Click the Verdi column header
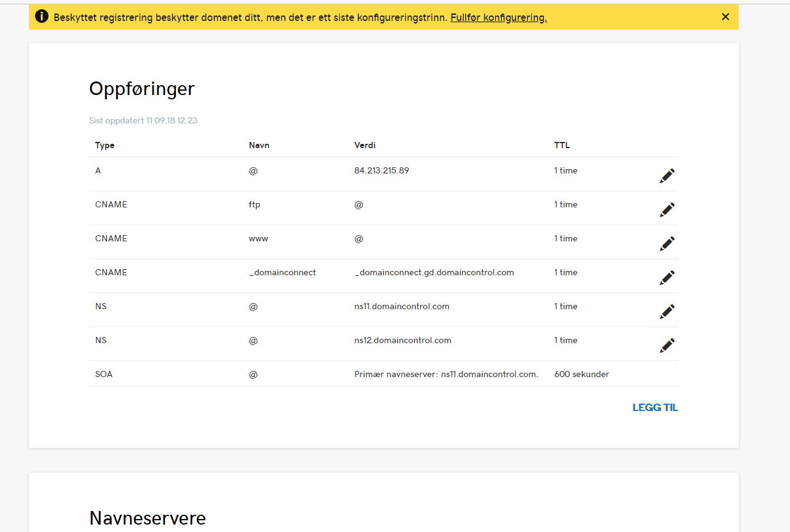 point(365,146)
